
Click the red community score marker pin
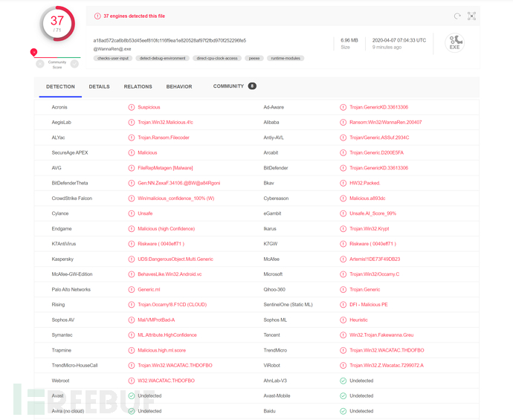coord(33,52)
